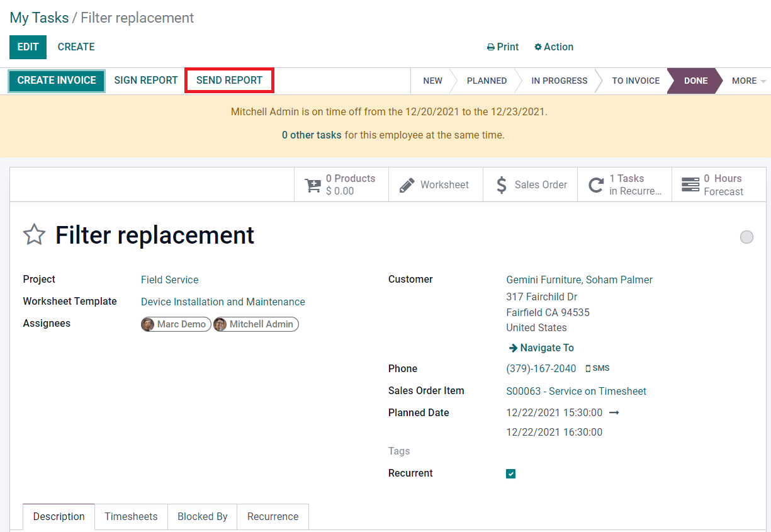Click end date 12/22/2021 16:30:00

point(554,433)
